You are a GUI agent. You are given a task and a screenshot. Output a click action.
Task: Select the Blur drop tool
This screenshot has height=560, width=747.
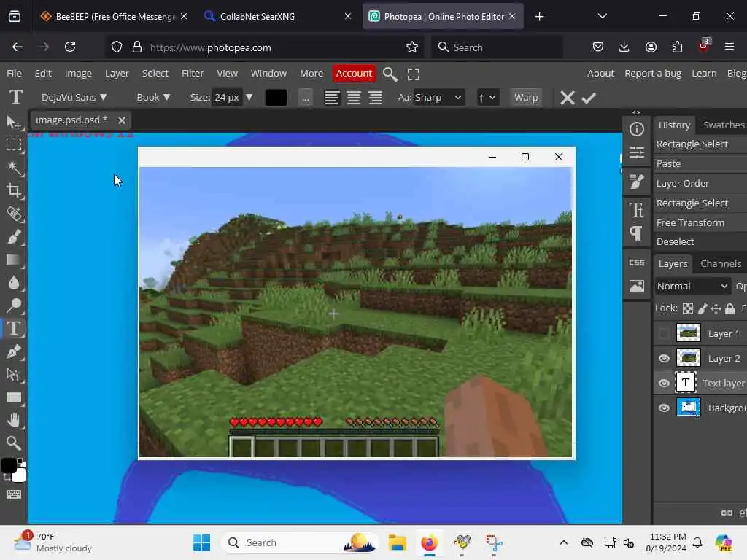(x=13, y=282)
